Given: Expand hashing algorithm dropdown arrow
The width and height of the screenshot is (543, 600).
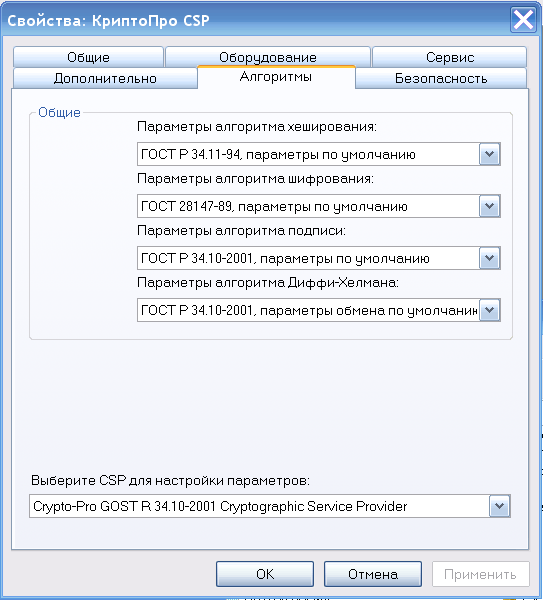Looking at the screenshot, I should coord(489,154).
